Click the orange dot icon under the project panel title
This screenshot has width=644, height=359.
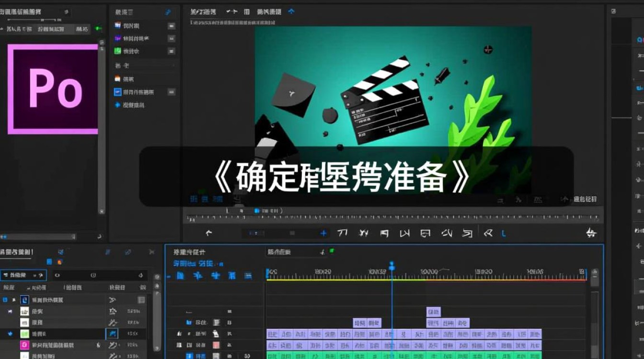(x=60, y=262)
